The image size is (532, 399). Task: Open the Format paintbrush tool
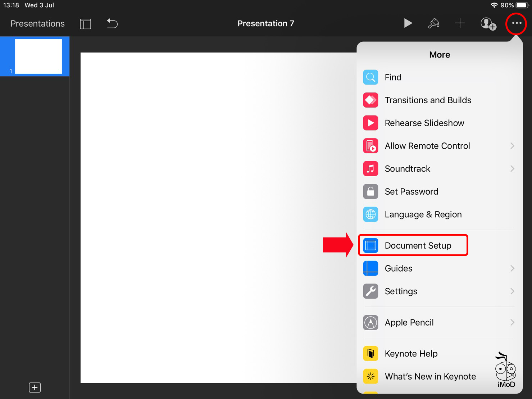[x=434, y=23]
